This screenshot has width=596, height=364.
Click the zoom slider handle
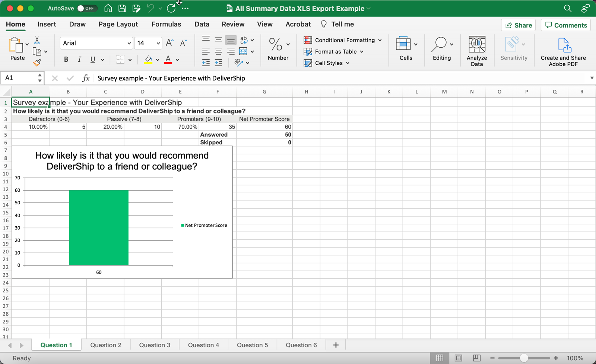click(524, 358)
